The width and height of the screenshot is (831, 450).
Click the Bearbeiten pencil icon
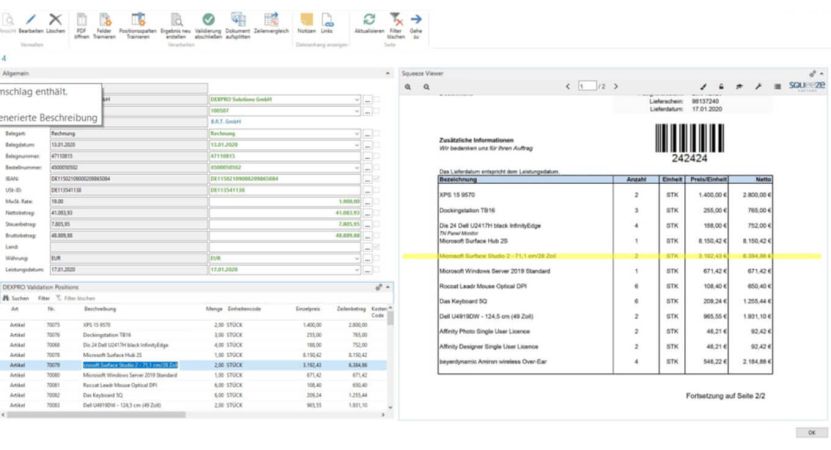point(30,20)
